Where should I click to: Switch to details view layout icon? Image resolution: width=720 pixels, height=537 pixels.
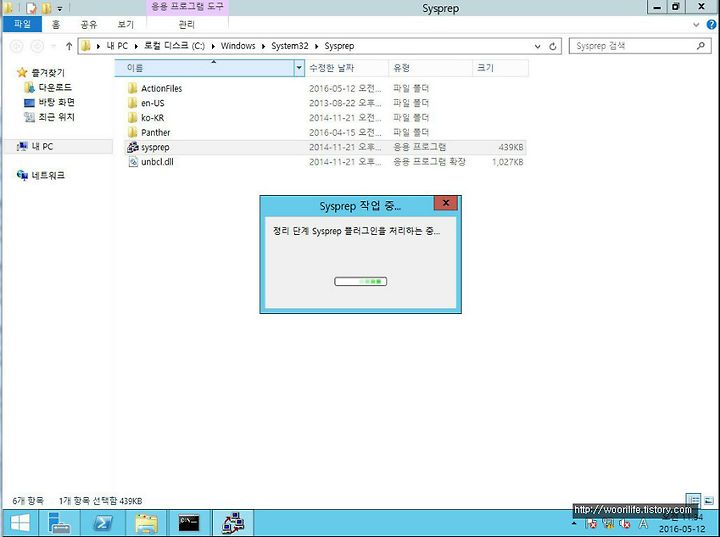[693, 500]
